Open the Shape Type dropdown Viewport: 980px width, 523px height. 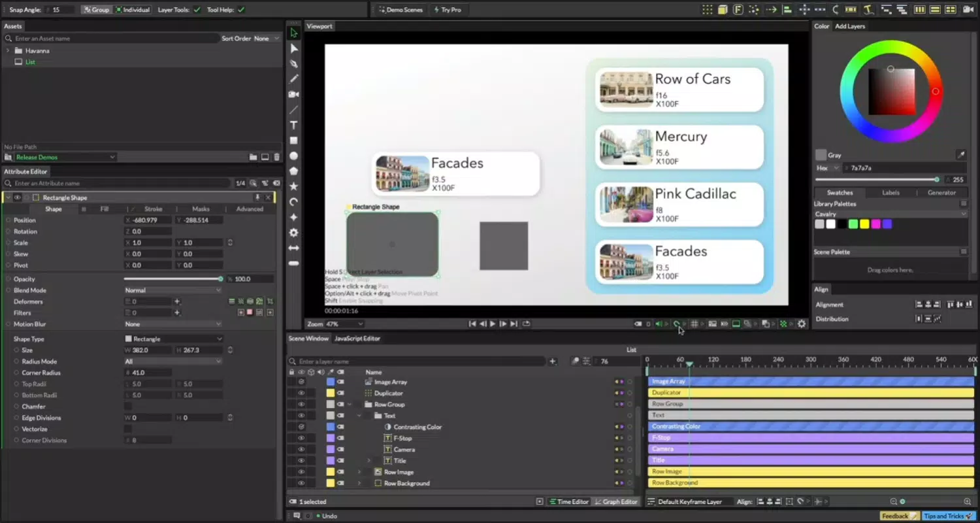173,339
